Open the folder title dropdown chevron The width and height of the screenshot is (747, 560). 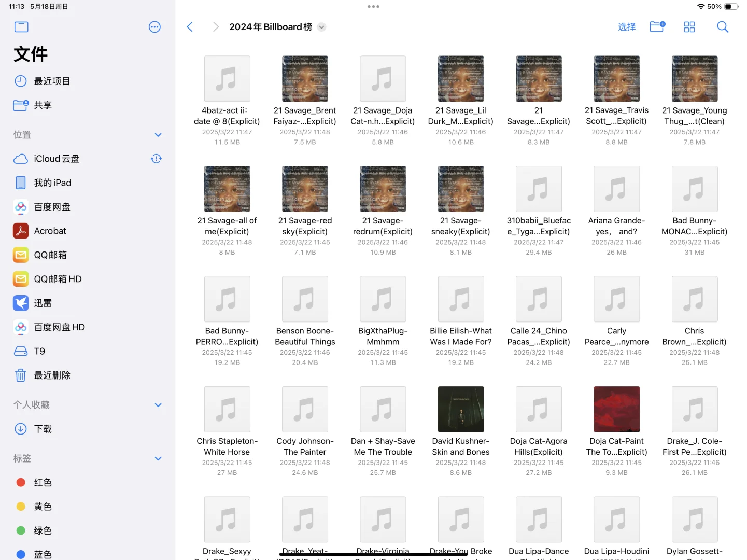coord(321,26)
